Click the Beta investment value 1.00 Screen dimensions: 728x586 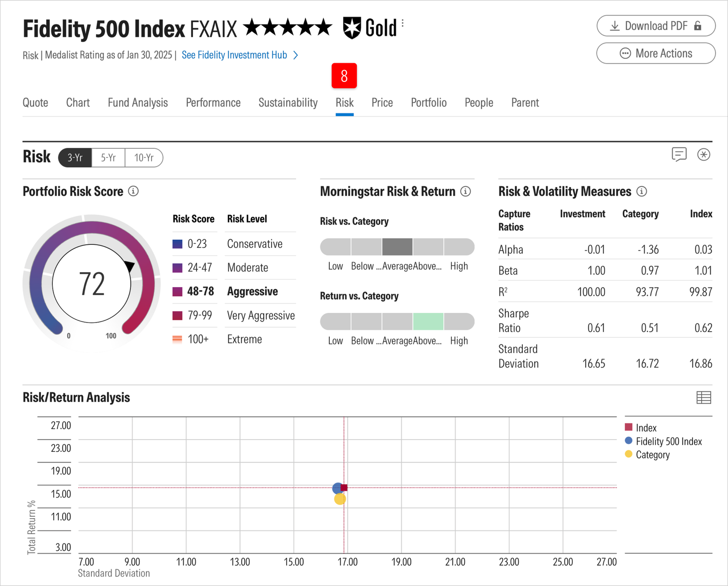click(596, 271)
